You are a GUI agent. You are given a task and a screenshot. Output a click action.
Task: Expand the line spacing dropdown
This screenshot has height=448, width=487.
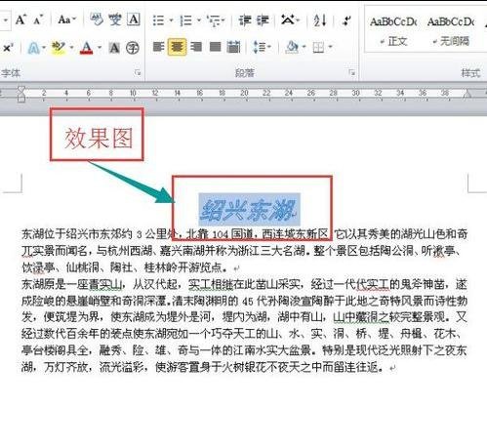pyautogui.click(x=269, y=47)
